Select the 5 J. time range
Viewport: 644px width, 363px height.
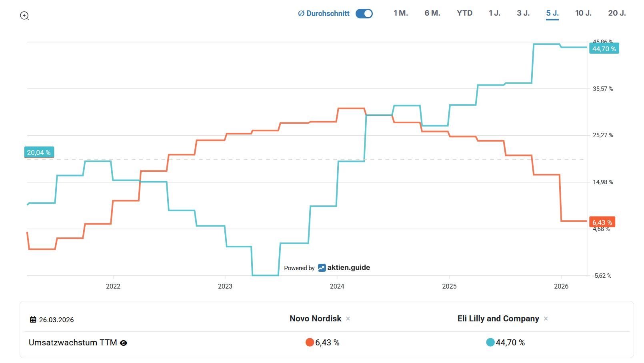click(552, 13)
